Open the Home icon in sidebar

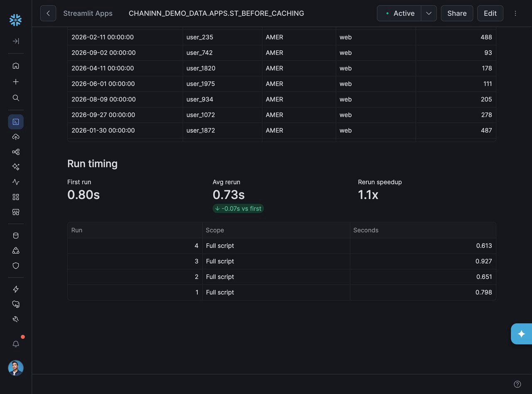16,66
